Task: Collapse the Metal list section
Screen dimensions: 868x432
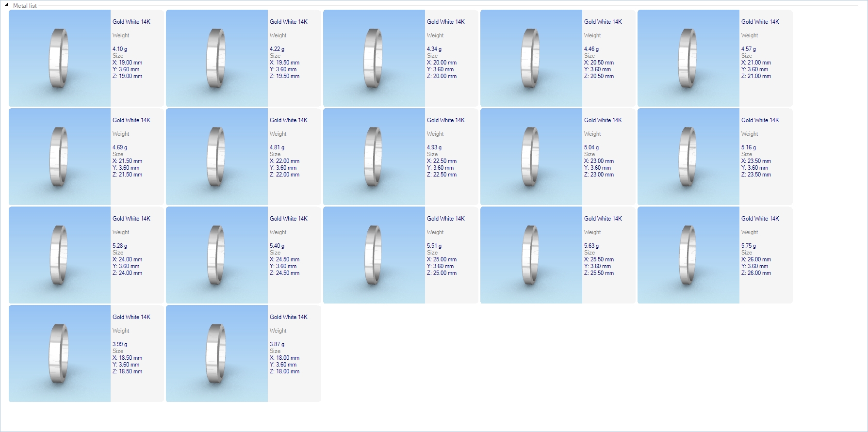Action: pos(6,5)
